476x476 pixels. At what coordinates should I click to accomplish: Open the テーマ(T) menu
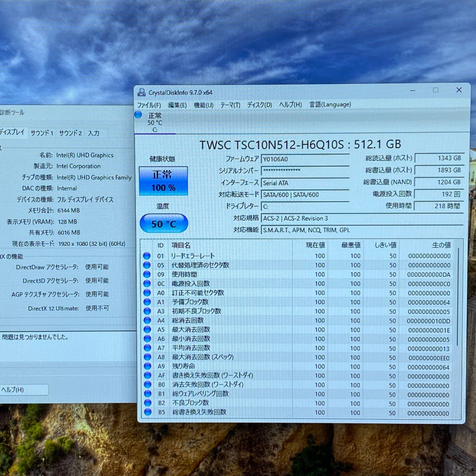click(230, 105)
